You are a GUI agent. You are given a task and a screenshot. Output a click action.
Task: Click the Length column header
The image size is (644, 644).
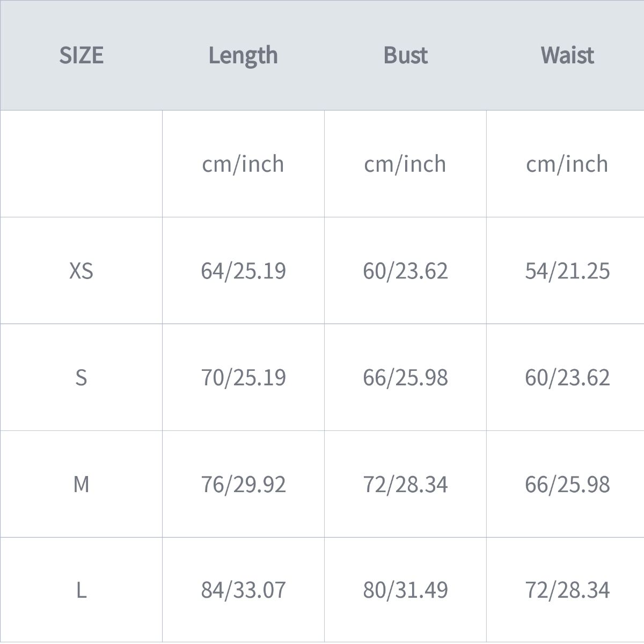pos(243,55)
